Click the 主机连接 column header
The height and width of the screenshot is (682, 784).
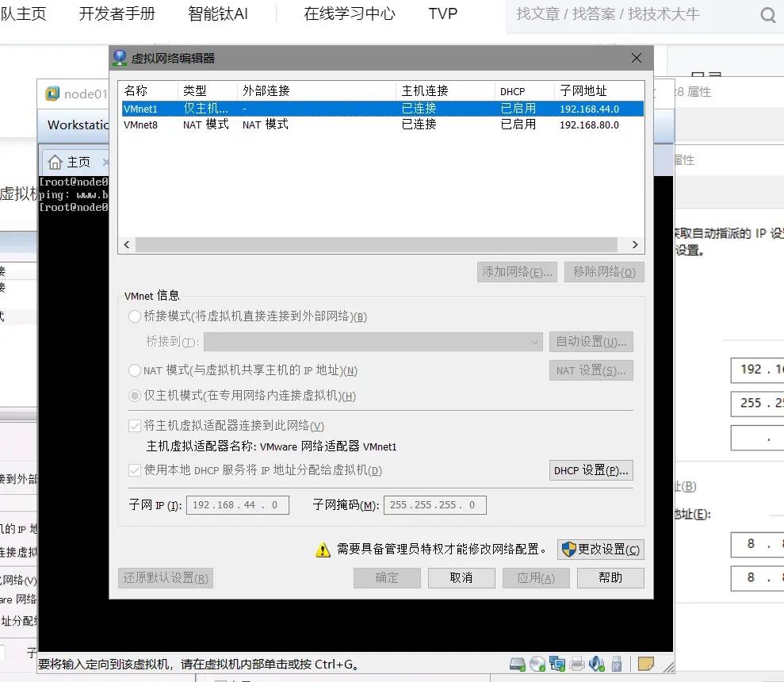point(446,90)
